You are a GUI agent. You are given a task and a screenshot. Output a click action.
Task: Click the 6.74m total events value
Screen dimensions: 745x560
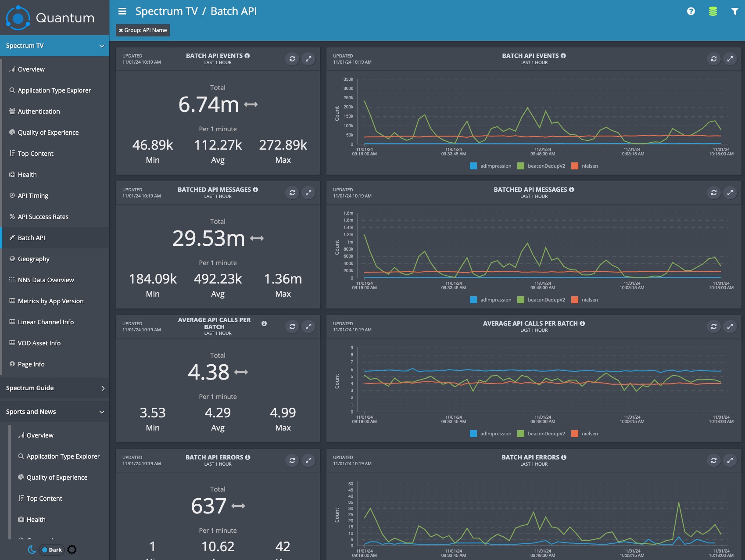tap(209, 104)
